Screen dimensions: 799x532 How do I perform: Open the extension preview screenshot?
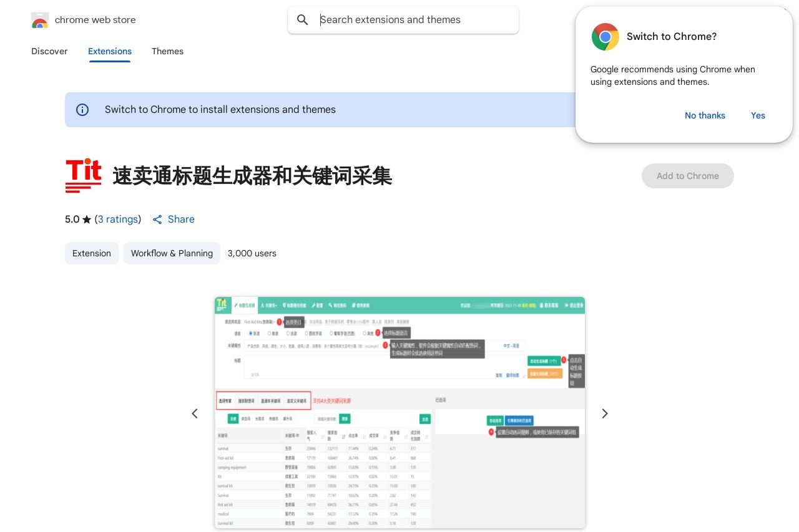tap(399, 413)
